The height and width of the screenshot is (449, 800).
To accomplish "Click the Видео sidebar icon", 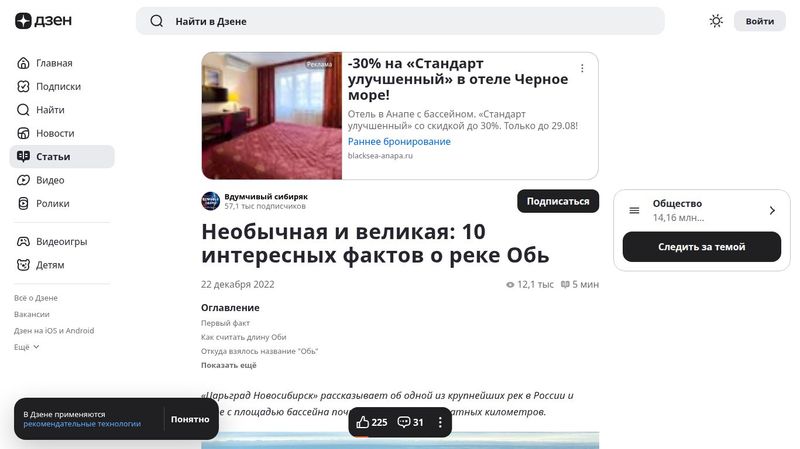I will point(23,180).
